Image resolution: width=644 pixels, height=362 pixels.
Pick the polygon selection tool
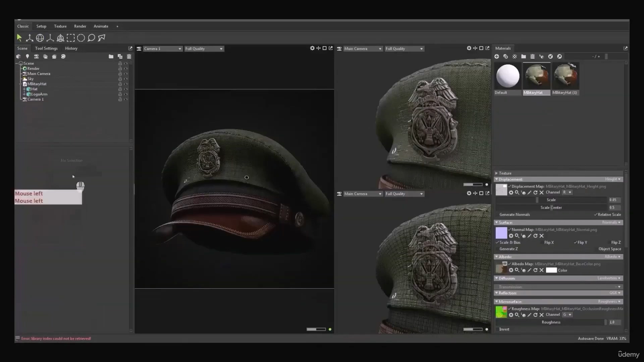pyautogui.click(x=102, y=38)
